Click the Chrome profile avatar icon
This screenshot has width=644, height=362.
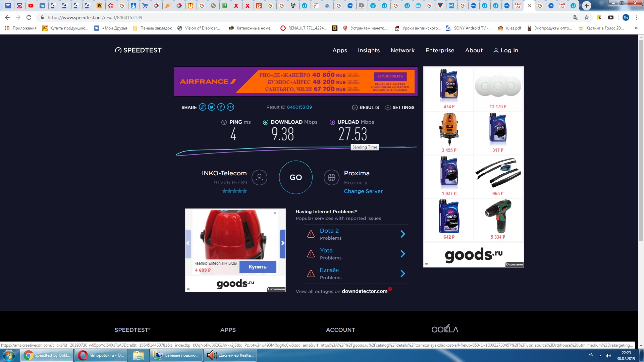point(626,17)
